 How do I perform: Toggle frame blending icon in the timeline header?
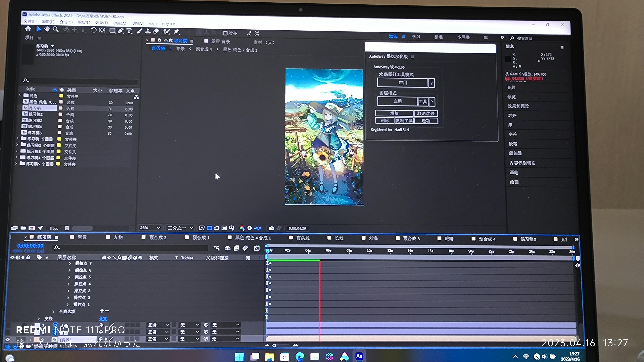(x=236, y=248)
